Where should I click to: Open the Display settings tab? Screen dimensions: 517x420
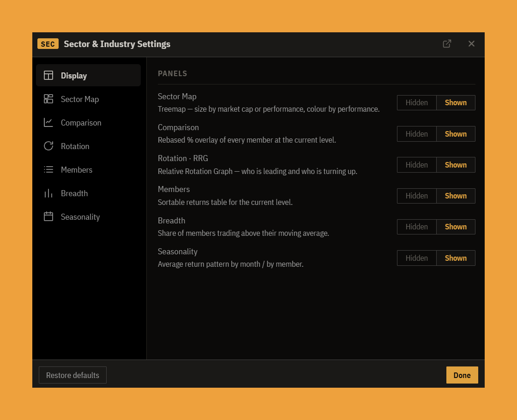click(x=88, y=76)
